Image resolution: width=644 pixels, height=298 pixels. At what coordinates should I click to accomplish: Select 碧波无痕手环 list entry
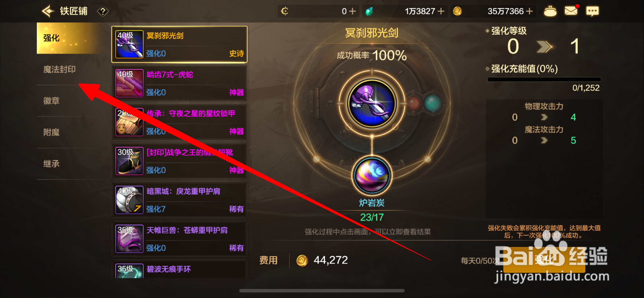[179, 269]
